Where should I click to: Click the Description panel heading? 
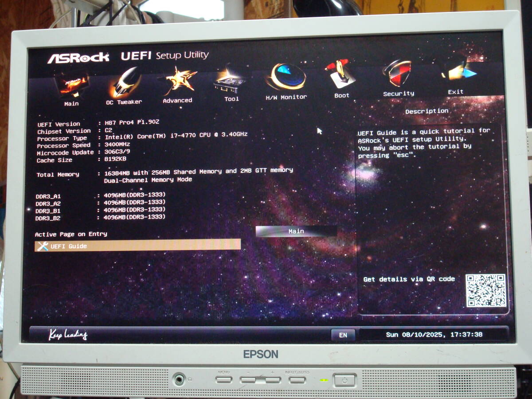click(x=426, y=111)
